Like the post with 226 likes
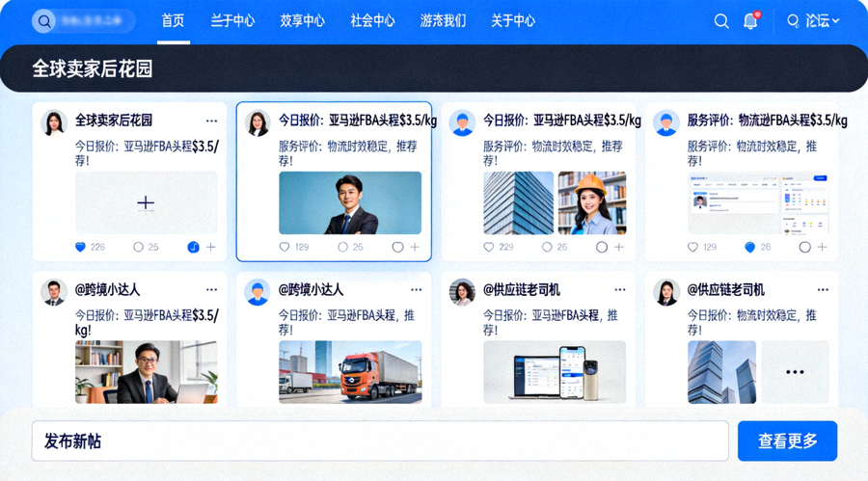This screenshot has width=868, height=481. pos(80,247)
